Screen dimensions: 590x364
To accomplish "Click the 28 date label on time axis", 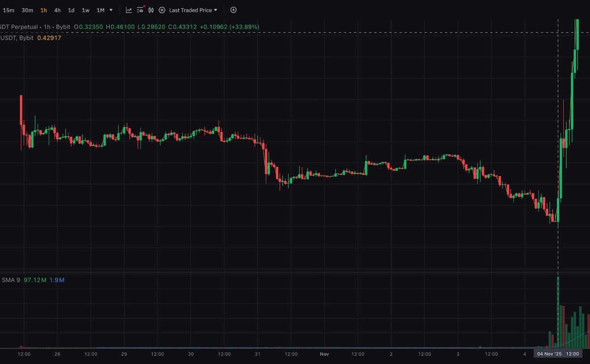I will pyautogui.click(x=57, y=354).
